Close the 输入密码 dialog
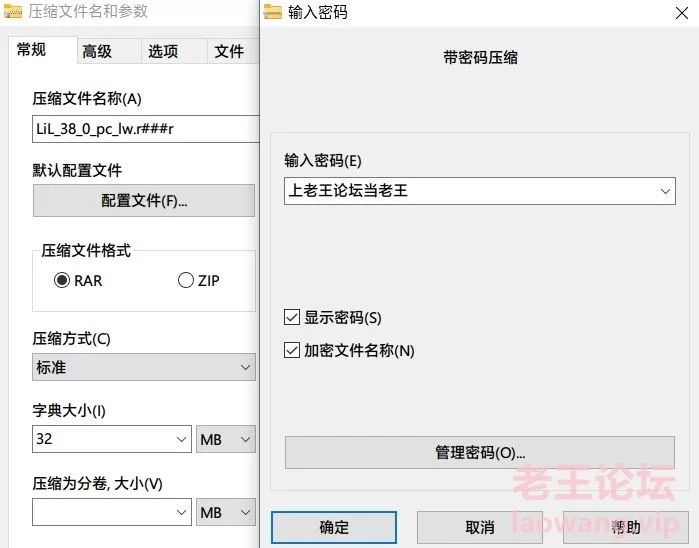The width and height of the screenshot is (699, 548). [682, 13]
